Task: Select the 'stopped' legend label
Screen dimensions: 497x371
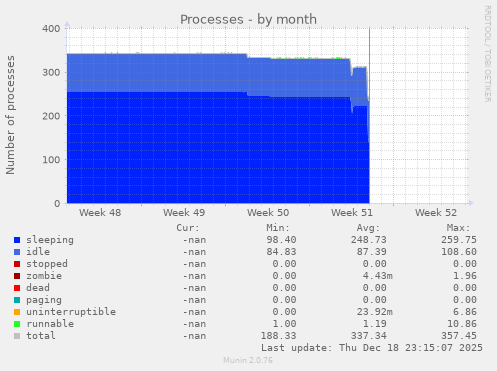Action: [47, 264]
